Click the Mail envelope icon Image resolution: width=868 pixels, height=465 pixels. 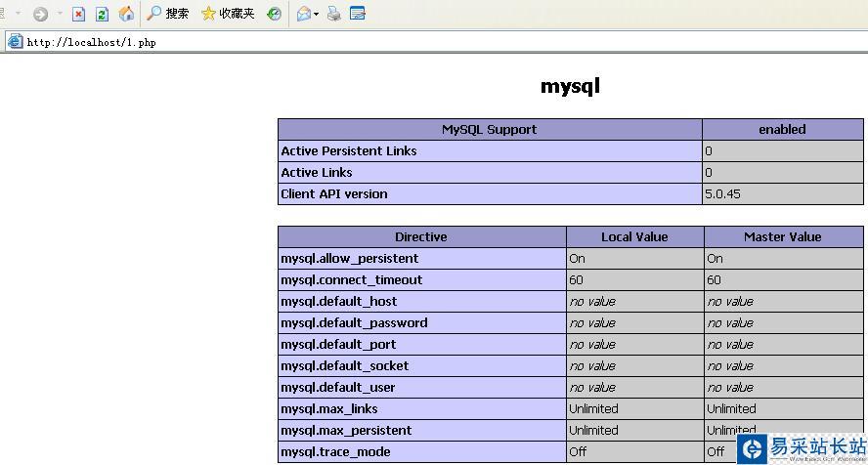(303, 14)
